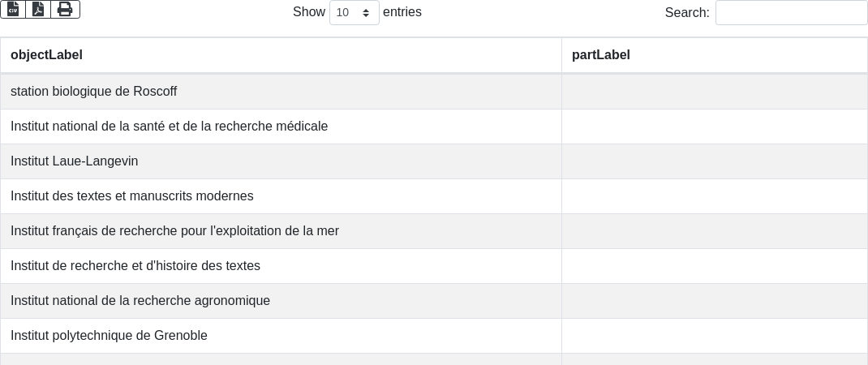Open the entries count dropdown showing 10
Screen dimensions: 868x365
click(x=355, y=12)
